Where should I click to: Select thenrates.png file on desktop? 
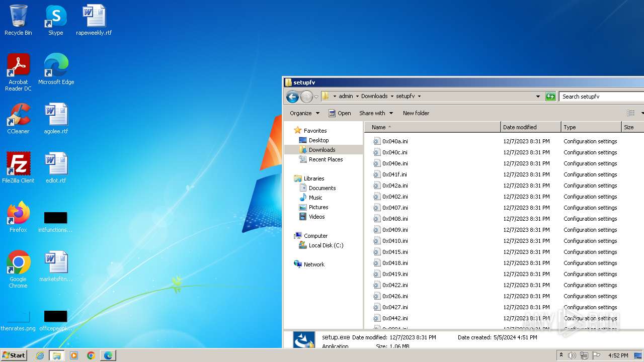click(x=18, y=321)
